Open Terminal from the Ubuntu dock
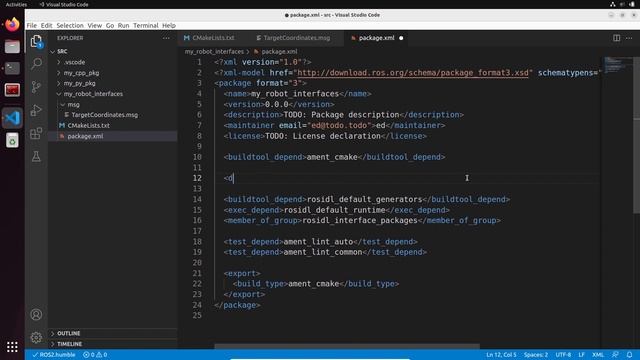640x360 pixels. coord(12,68)
